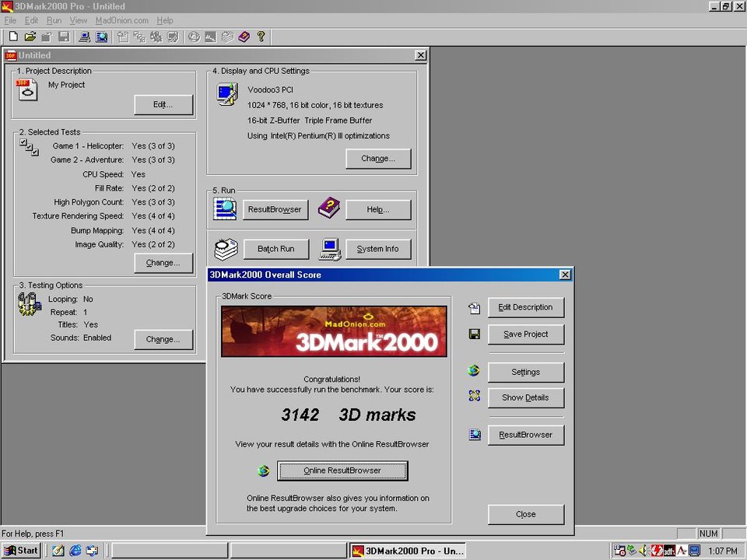Click Change... in Display and CPU Settings

[378, 159]
